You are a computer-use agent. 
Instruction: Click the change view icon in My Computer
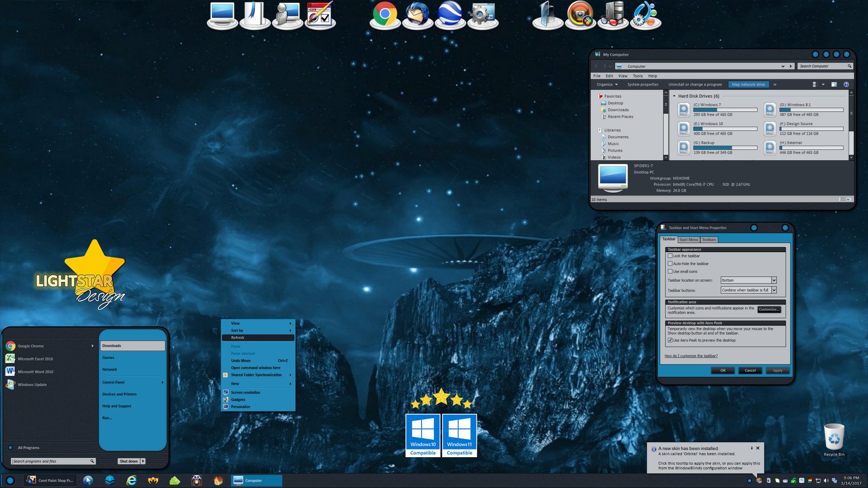814,85
